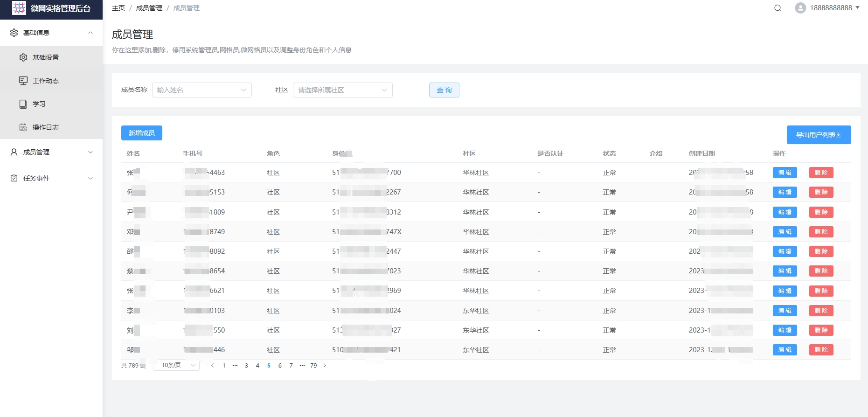Open 工作动态 via its sidebar icon
The image size is (868, 417).
tap(23, 81)
